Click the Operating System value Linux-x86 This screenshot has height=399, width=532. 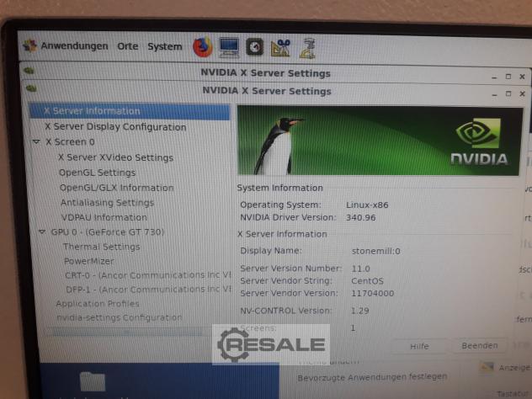click(367, 205)
